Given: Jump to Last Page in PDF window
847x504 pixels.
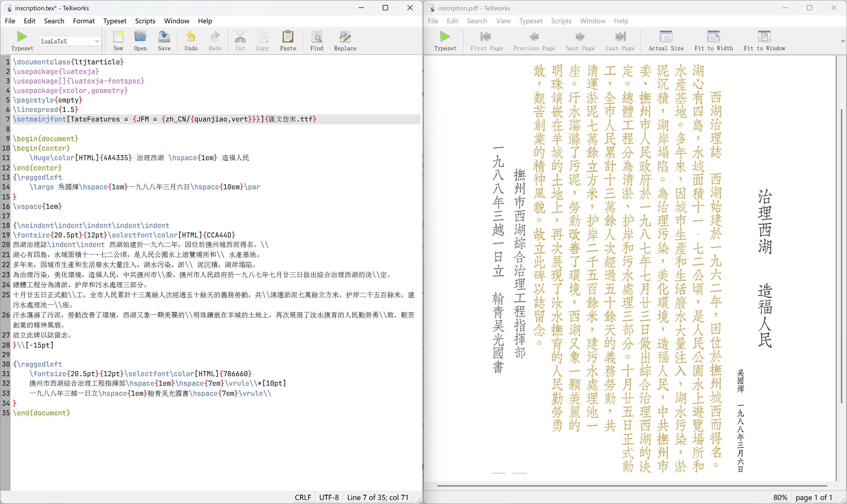Looking at the screenshot, I should pos(620,41).
